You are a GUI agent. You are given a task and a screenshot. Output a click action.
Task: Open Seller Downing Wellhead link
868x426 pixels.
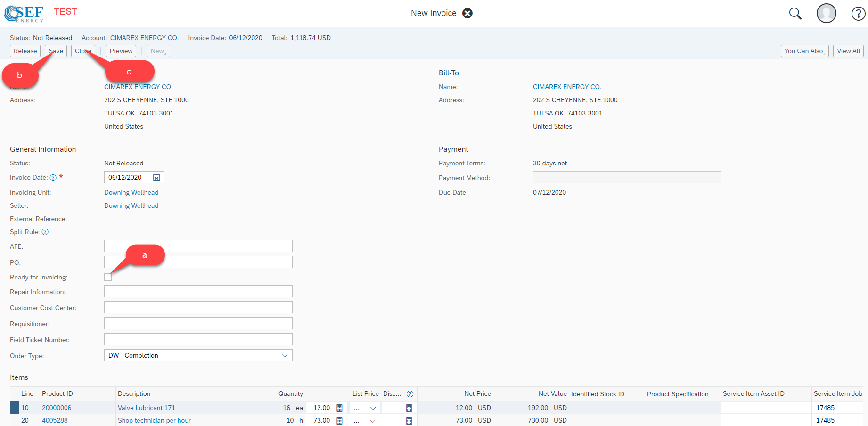coord(131,205)
